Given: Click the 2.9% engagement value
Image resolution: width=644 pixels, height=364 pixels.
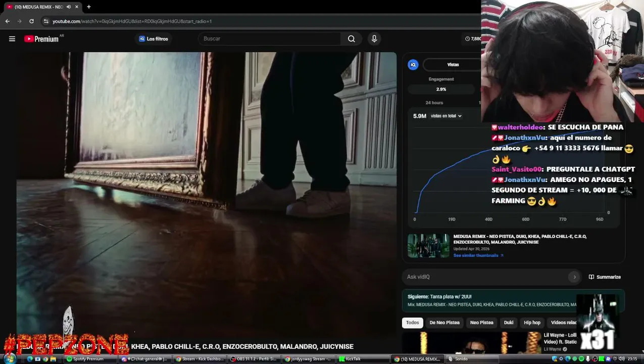Looking at the screenshot, I should tap(441, 89).
